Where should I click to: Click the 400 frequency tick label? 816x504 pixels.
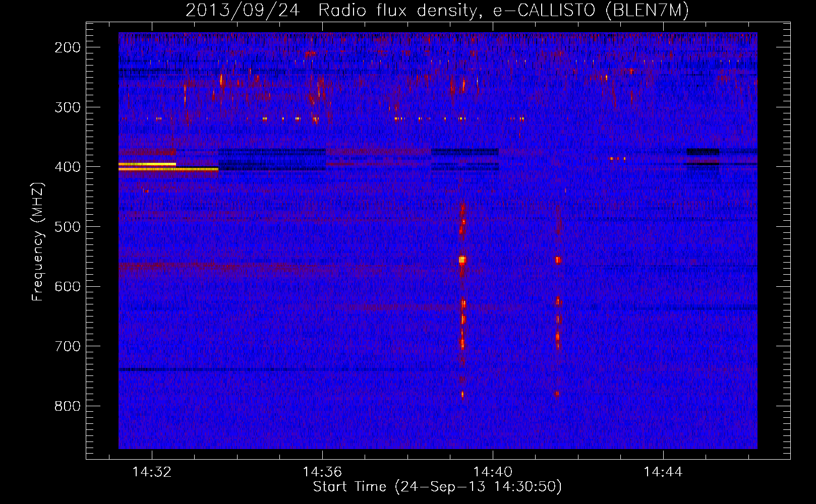point(68,167)
